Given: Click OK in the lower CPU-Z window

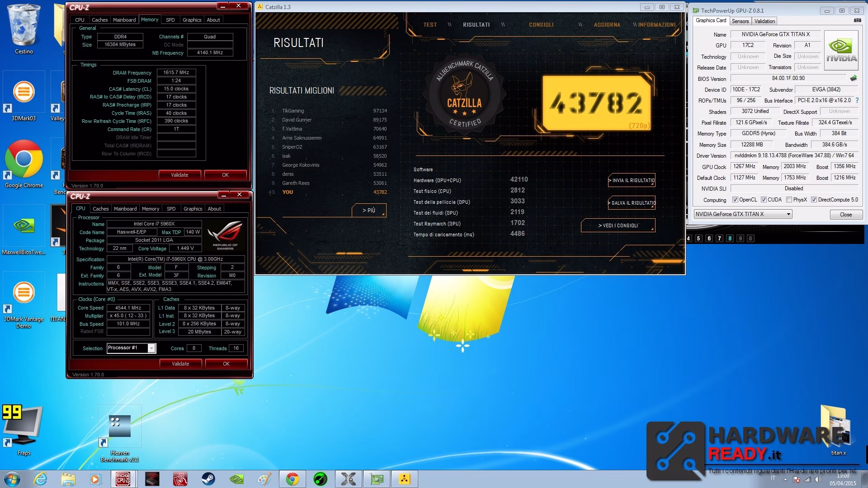Looking at the screenshot, I should coord(226,364).
